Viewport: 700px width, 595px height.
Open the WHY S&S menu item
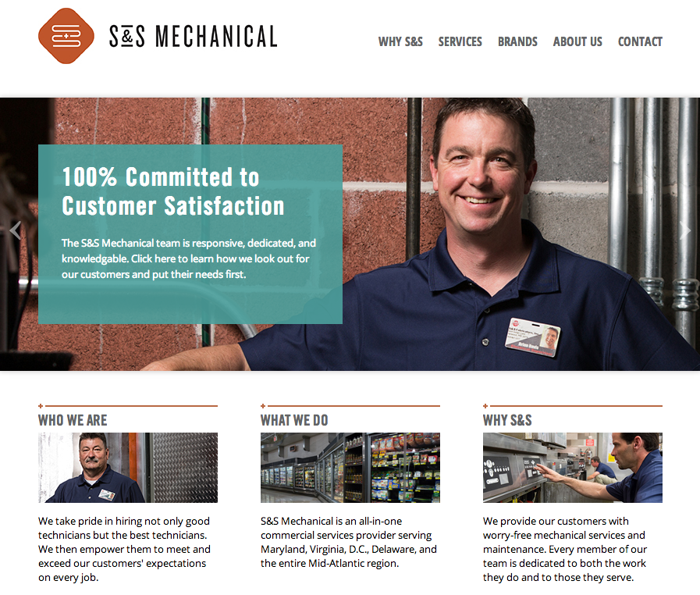[400, 41]
